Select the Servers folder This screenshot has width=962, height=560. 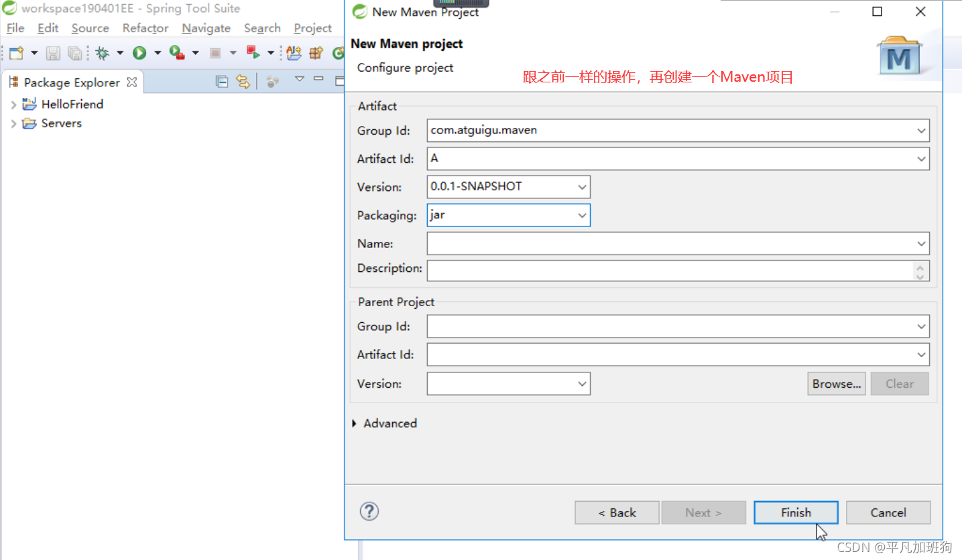tap(61, 123)
